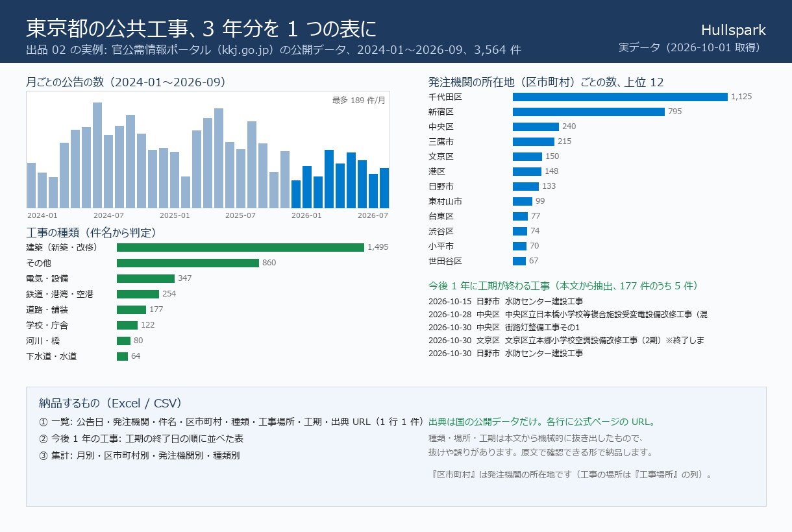Click the 2026-01 axis label

point(306,215)
